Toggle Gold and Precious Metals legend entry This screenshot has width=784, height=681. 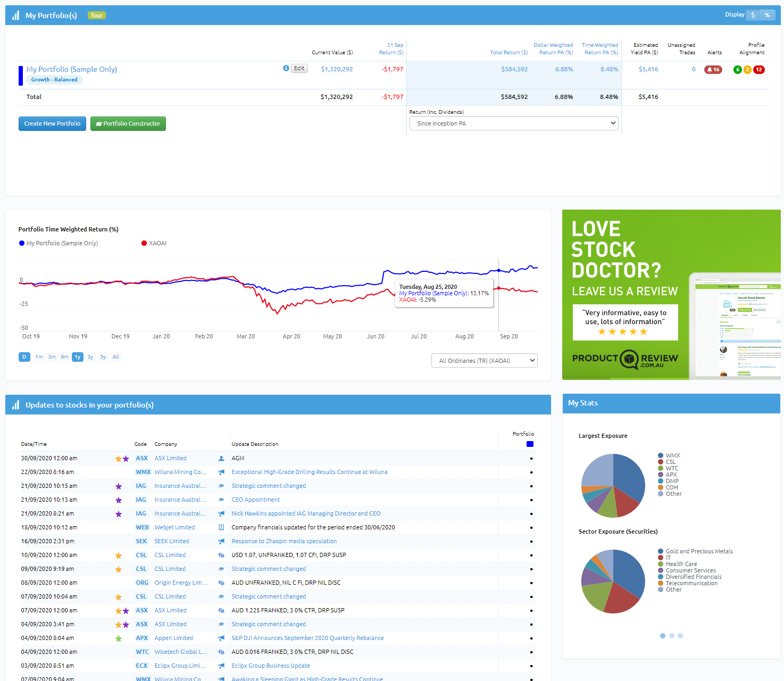pyautogui.click(x=695, y=551)
